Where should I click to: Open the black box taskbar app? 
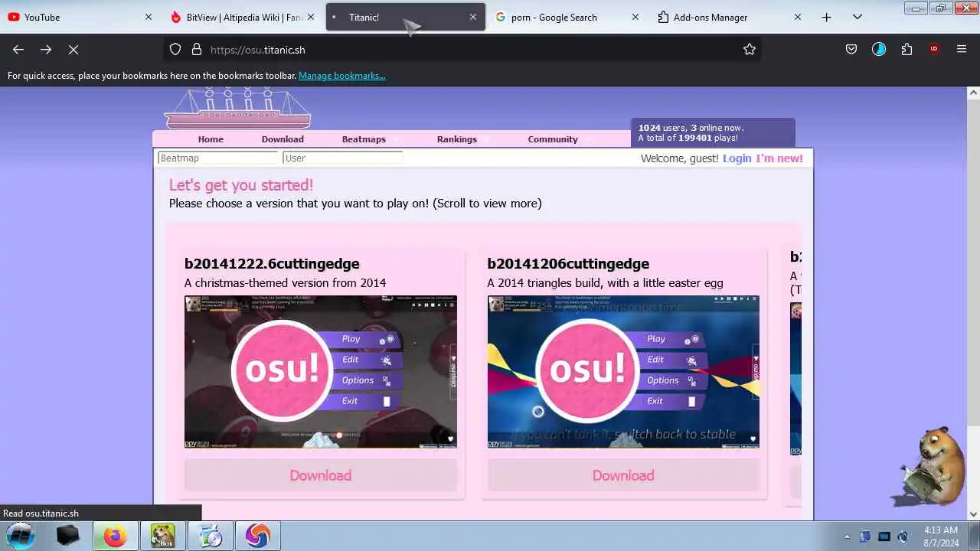(x=68, y=536)
